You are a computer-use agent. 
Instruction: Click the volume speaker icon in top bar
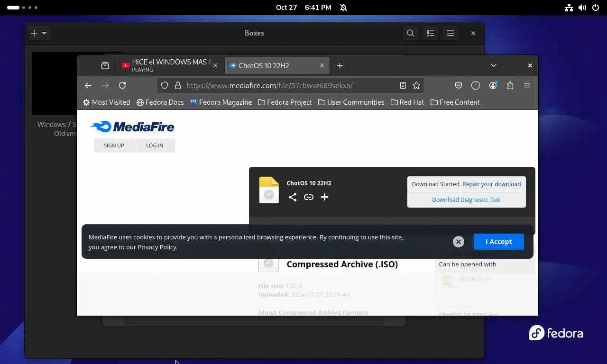click(x=583, y=8)
